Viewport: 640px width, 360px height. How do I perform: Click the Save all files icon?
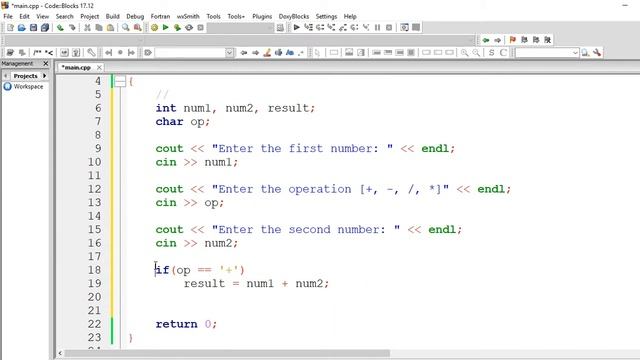coord(45,27)
